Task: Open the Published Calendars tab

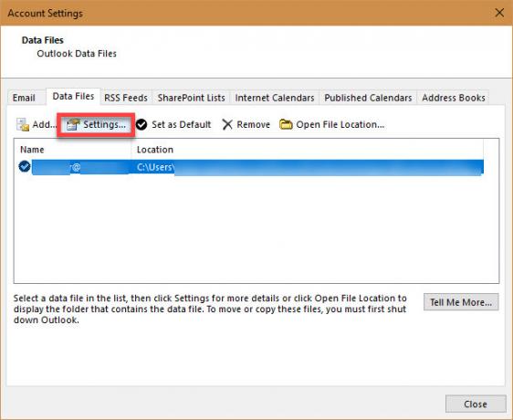Action: tap(368, 98)
